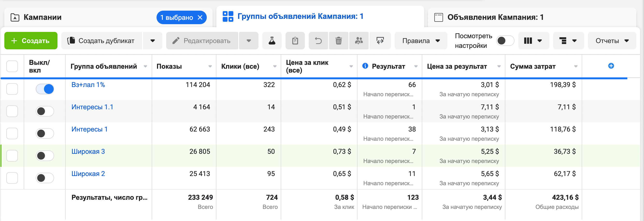Expand the Правила dropdown
The width and height of the screenshot is (644, 221).
[x=438, y=41]
